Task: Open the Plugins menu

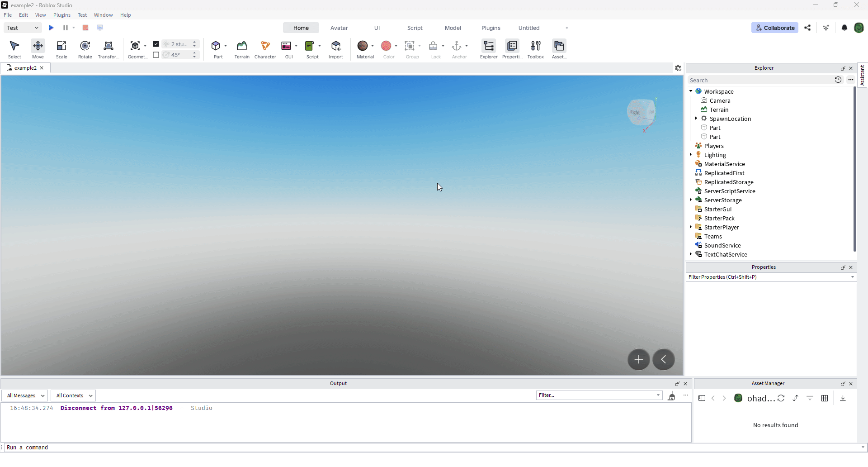Action: (62, 15)
